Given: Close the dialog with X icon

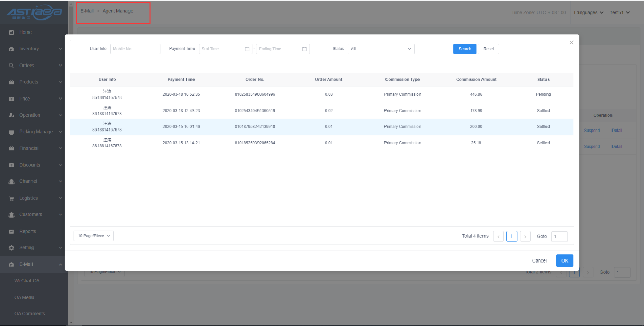Looking at the screenshot, I should 571,43.
